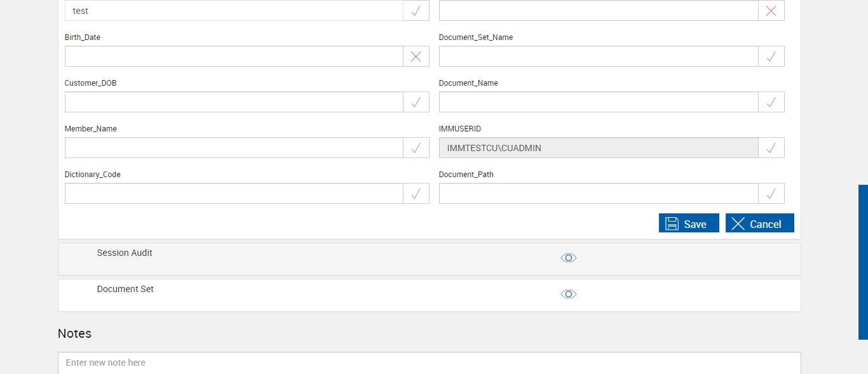The image size is (868, 374).
Task: Expand the Session Audit row
Action: (125, 253)
